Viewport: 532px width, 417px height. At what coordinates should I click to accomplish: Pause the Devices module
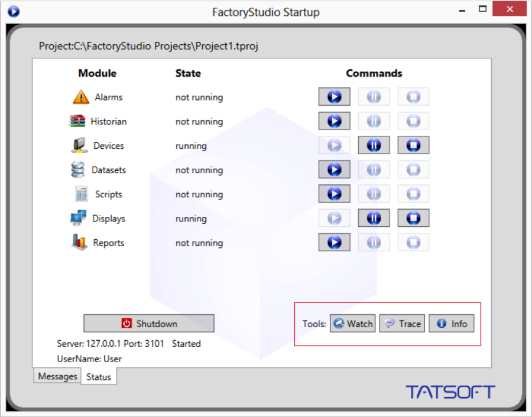click(374, 145)
